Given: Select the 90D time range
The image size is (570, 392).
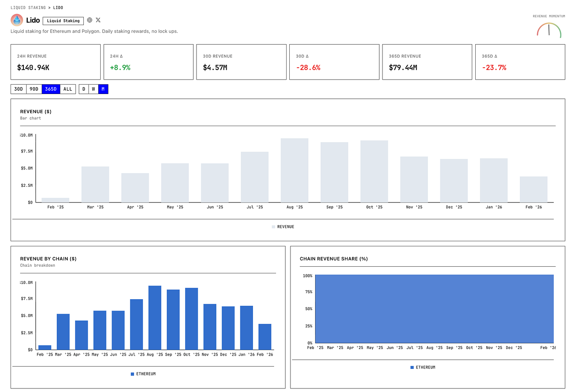Looking at the screenshot, I should tap(34, 89).
